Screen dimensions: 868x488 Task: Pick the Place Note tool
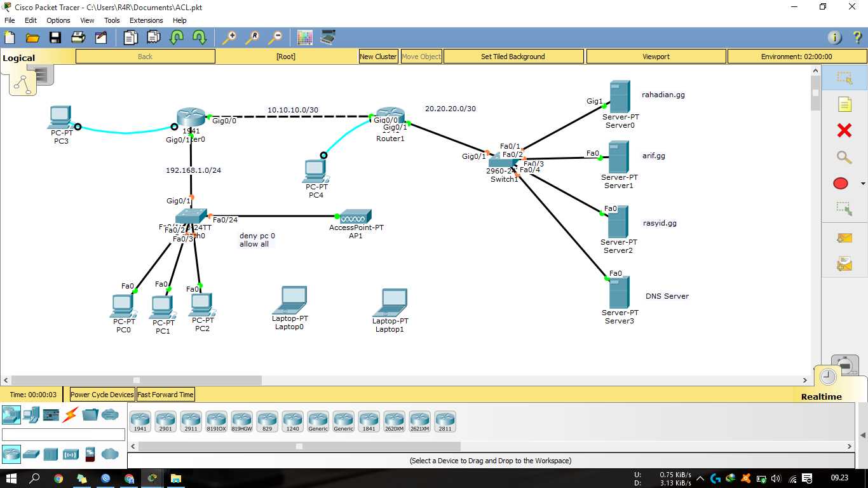point(844,104)
